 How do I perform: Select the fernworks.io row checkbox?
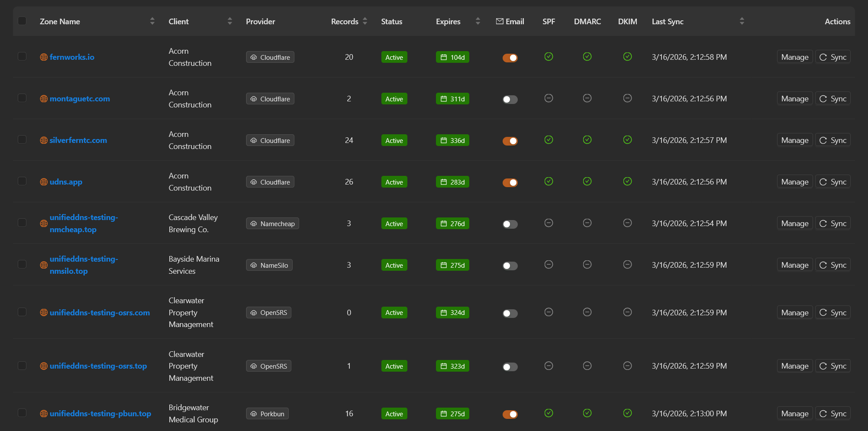pyautogui.click(x=22, y=57)
